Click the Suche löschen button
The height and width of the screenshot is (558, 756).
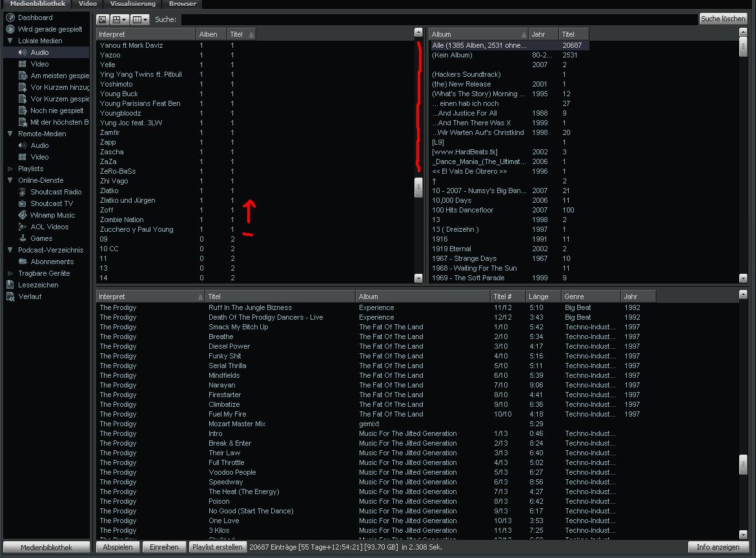pyautogui.click(x=722, y=19)
